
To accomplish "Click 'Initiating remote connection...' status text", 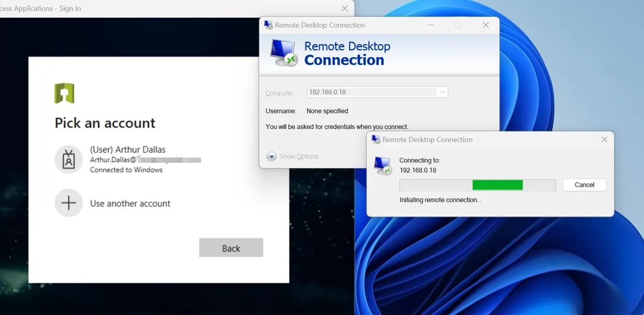I will pos(440,200).
